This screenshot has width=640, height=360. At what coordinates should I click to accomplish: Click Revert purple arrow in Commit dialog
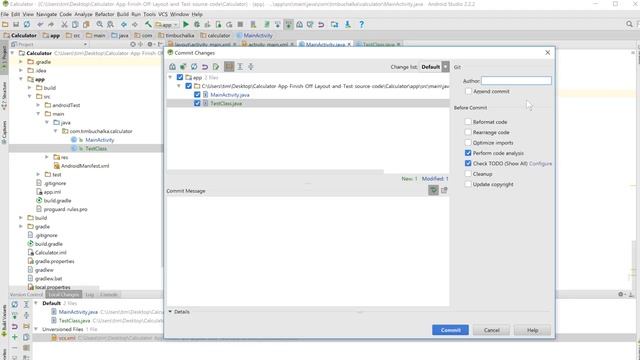click(205, 67)
